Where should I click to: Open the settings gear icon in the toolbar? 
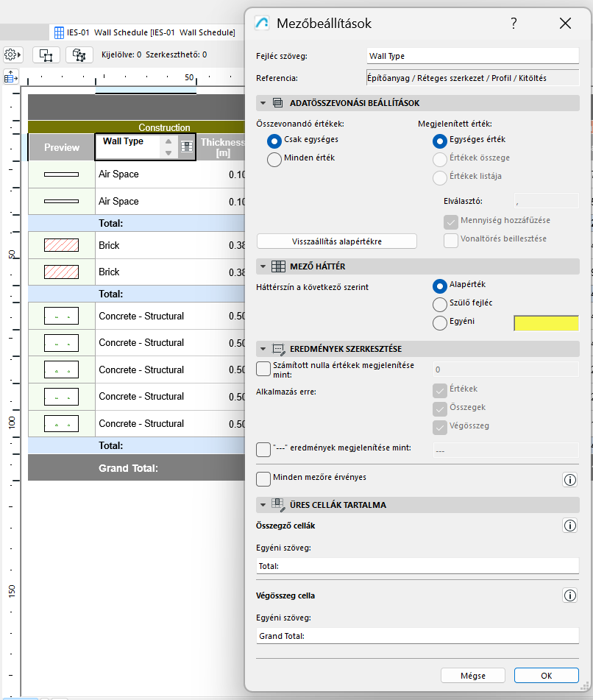(x=13, y=54)
